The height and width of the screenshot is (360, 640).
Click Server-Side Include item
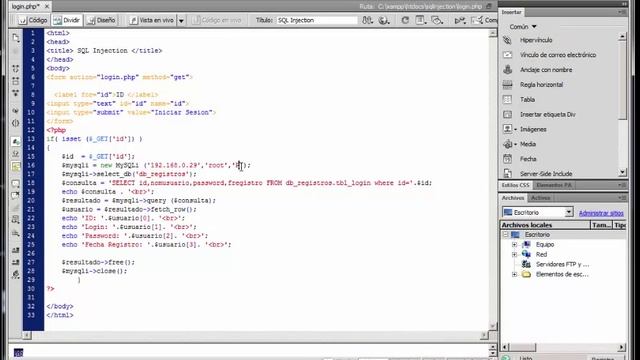546,174
